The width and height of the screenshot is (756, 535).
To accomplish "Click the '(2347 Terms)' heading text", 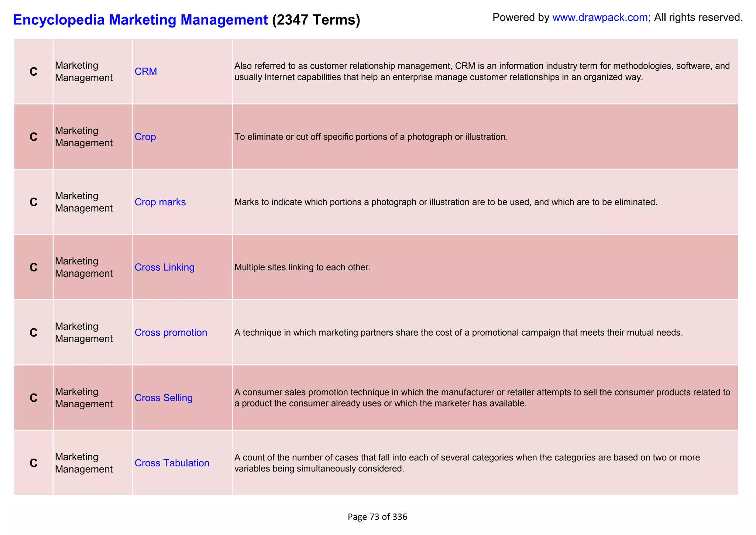I will [316, 20].
